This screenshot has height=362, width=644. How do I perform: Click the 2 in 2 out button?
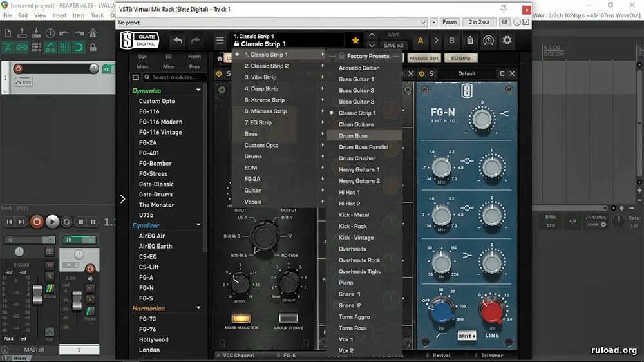coord(479,22)
